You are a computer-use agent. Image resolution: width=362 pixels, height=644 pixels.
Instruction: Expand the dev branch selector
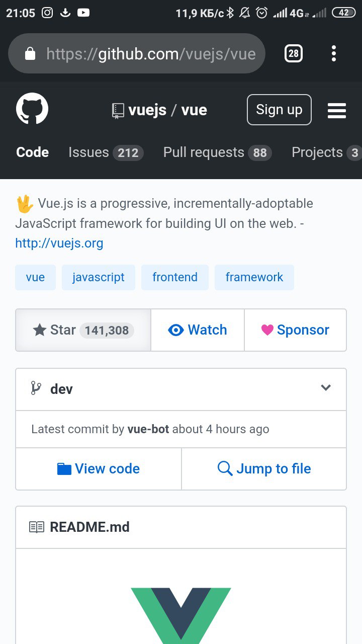click(x=181, y=389)
